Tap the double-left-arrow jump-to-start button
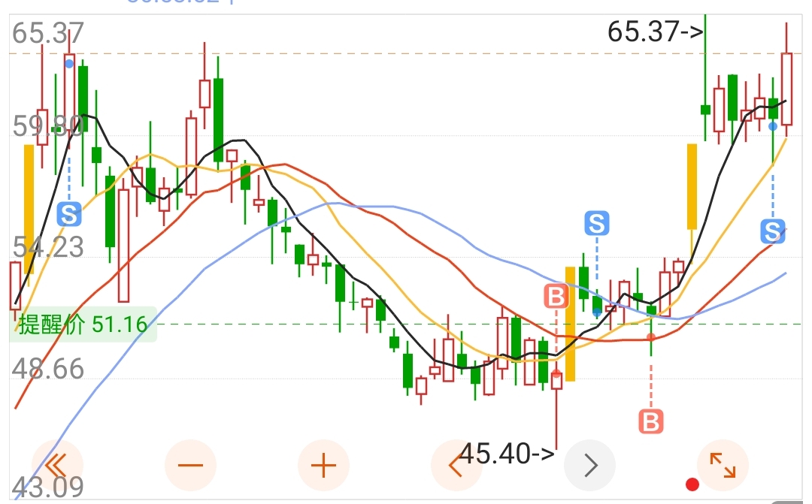 pyautogui.click(x=57, y=465)
